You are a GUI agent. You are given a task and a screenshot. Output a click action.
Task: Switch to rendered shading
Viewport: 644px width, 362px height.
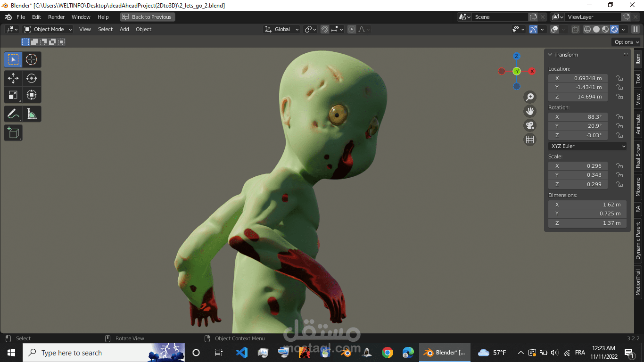[x=614, y=29]
